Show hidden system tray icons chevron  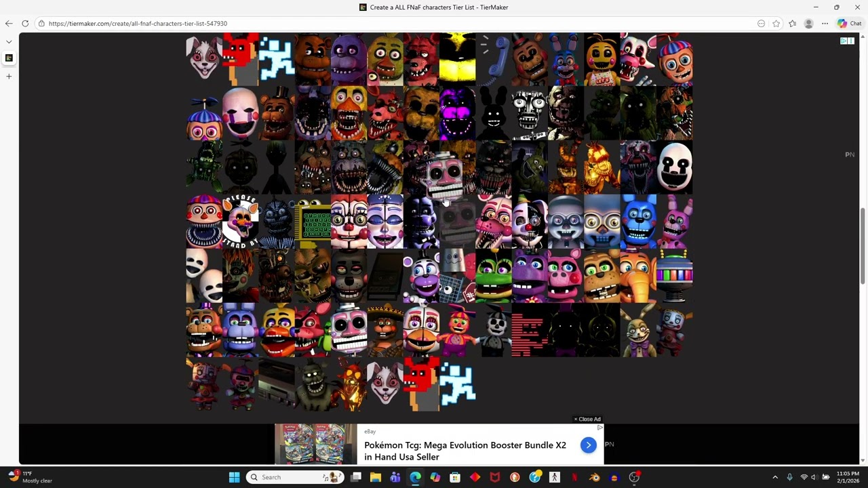(775, 477)
